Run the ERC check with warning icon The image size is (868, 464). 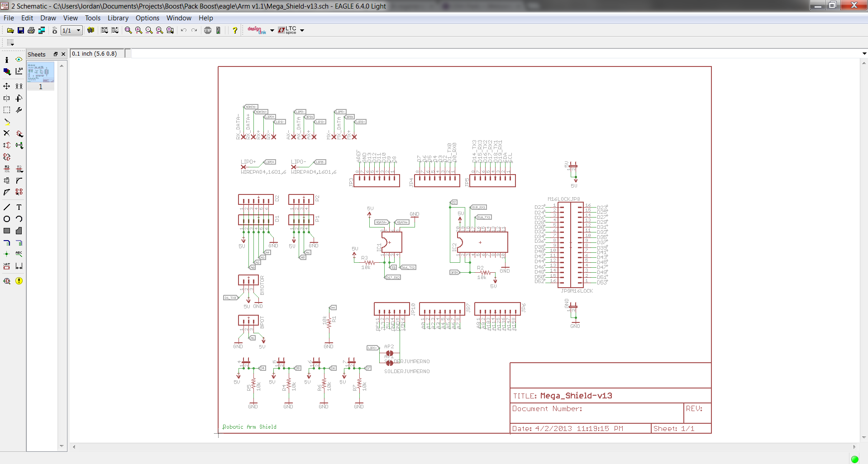click(19, 281)
